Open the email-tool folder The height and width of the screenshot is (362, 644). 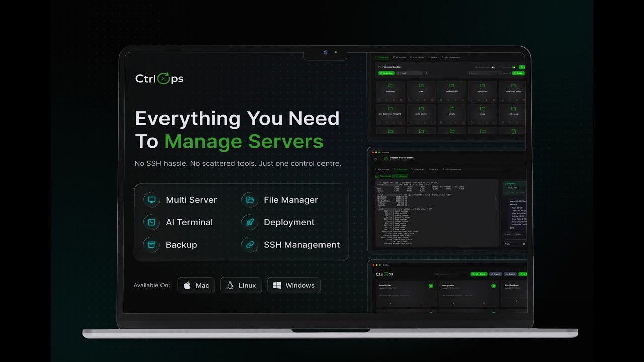click(482, 92)
